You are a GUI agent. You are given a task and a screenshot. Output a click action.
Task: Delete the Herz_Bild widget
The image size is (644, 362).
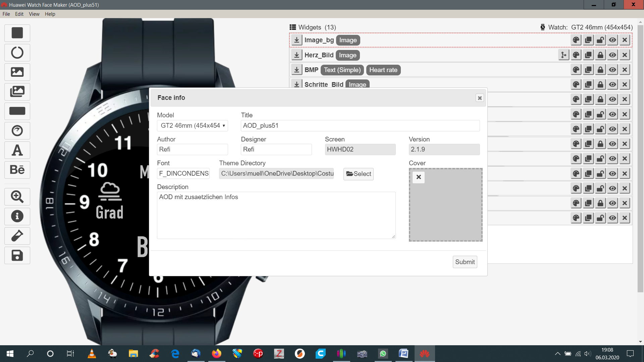point(625,55)
